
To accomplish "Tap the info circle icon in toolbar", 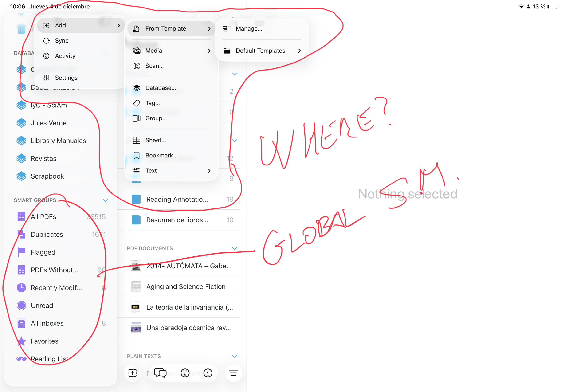I will point(208,373).
